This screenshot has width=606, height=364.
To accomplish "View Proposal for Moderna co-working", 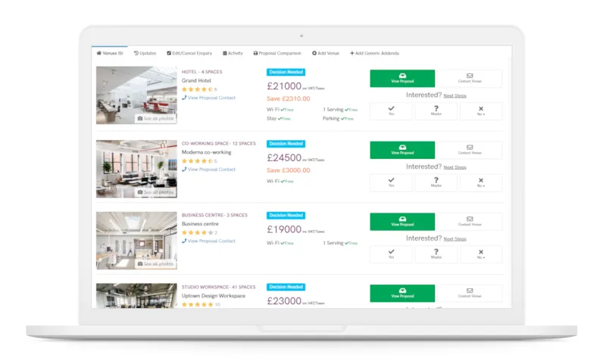I will click(402, 150).
